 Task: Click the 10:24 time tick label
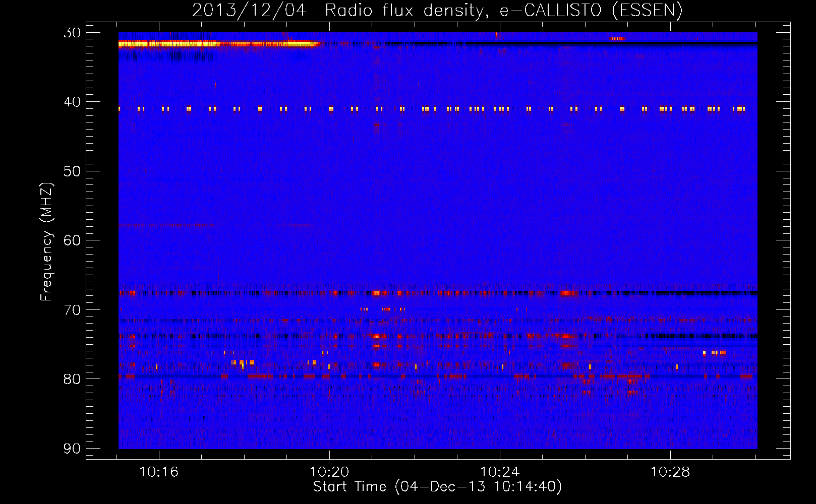(x=500, y=472)
